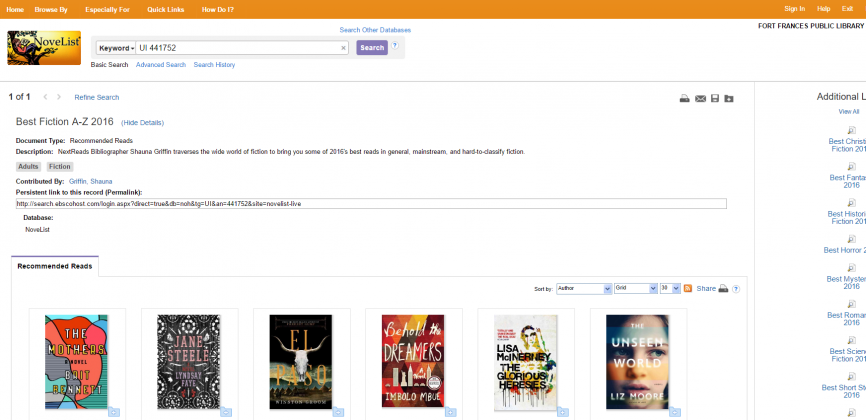Select the Recommended Reads tab

tap(55, 266)
